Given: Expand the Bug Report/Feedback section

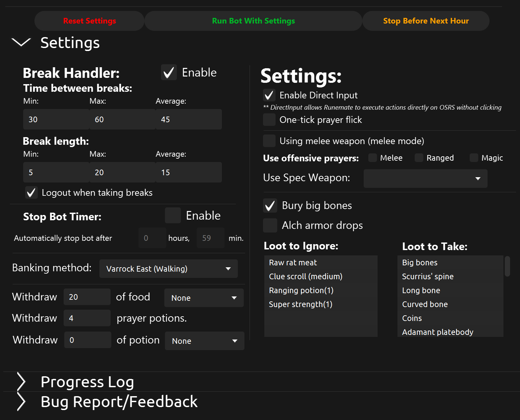Looking at the screenshot, I should (21, 402).
